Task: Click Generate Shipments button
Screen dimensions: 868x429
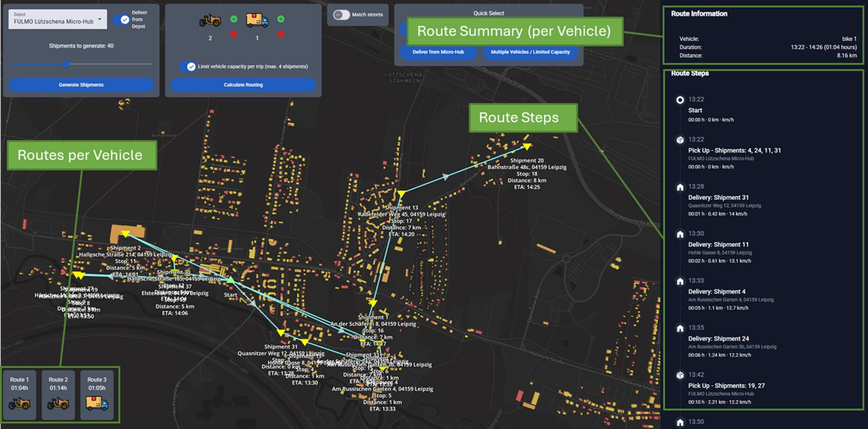Action: (81, 85)
